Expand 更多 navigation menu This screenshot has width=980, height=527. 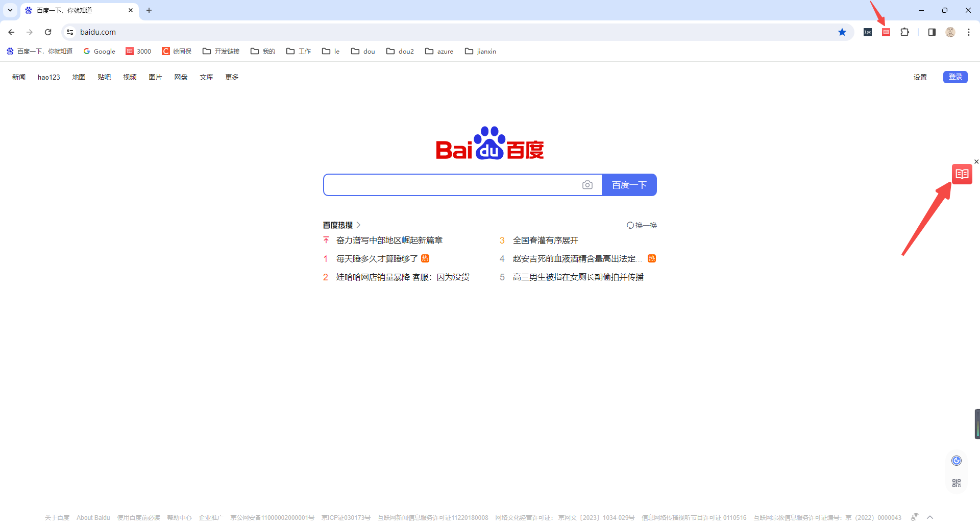pyautogui.click(x=232, y=77)
